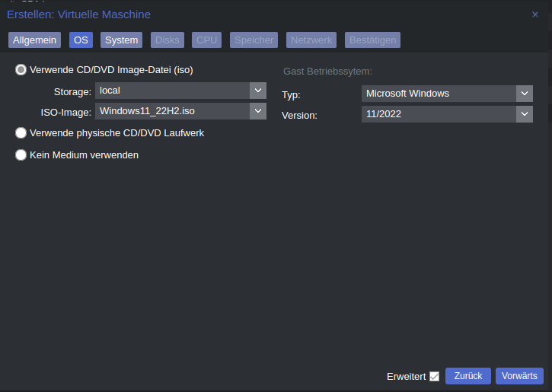Open the Typ dropdown arrow

click(x=525, y=94)
